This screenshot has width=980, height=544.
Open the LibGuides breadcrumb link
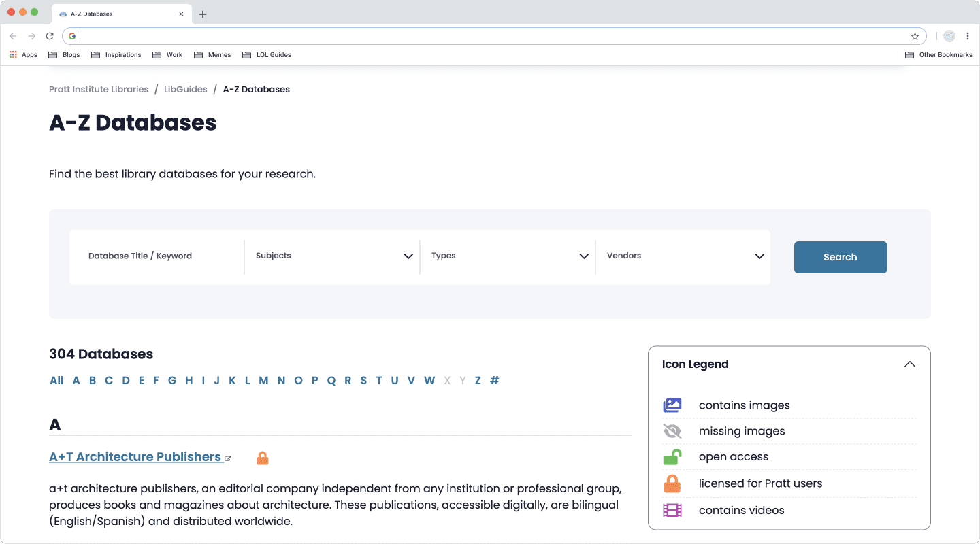[186, 89]
